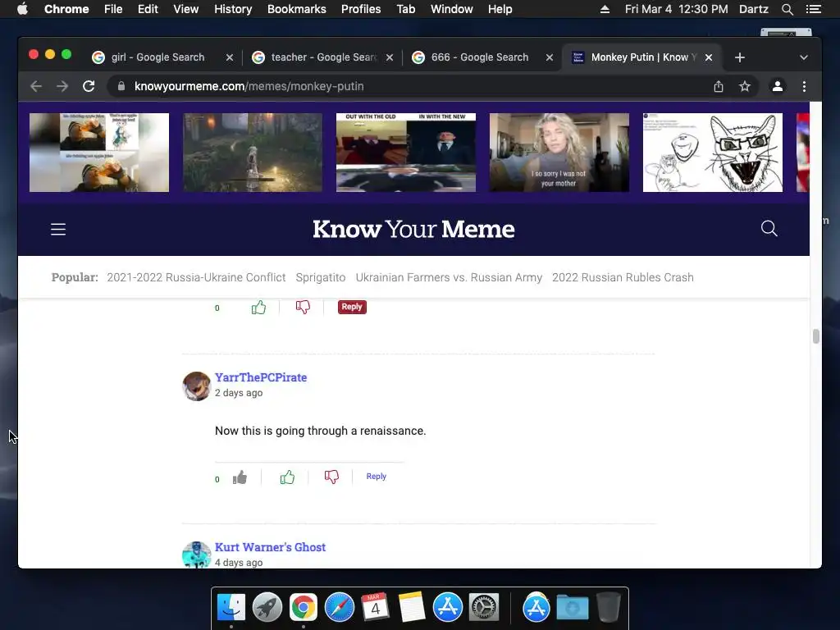The height and width of the screenshot is (630, 840).
Task: Open the Know Your Meme hamburger menu
Action: tap(58, 230)
